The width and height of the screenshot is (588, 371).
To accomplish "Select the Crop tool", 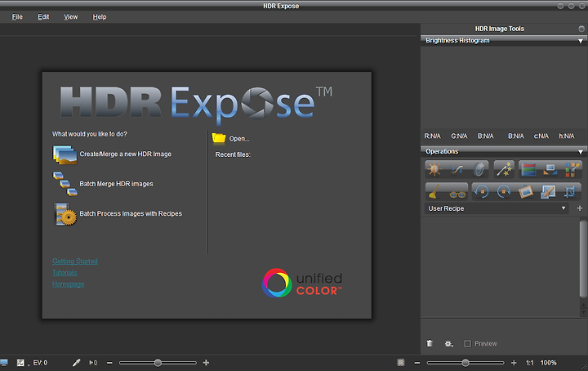I will (570, 192).
